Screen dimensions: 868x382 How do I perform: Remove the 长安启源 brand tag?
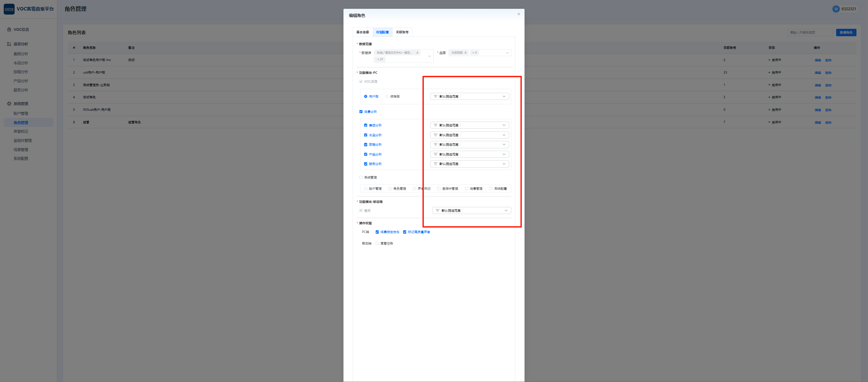click(466, 53)
